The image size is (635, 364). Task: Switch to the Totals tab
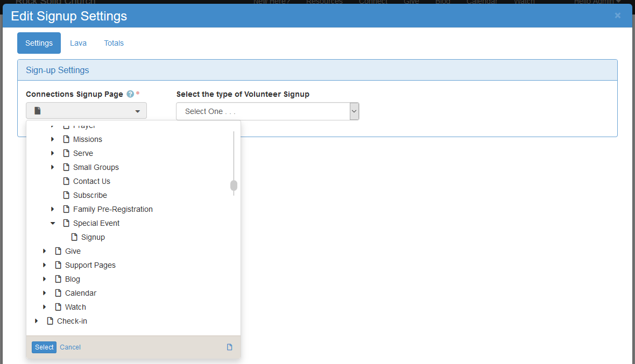point(114,43)
